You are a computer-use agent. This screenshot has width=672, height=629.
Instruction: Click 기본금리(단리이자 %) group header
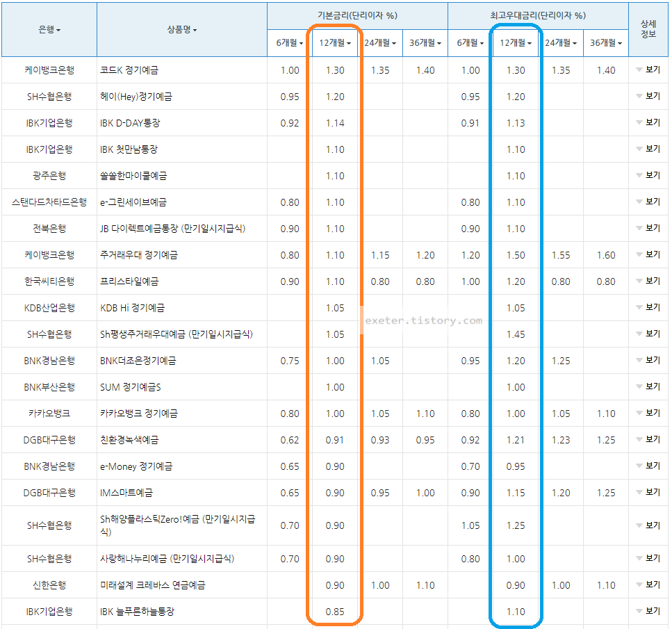357,15
